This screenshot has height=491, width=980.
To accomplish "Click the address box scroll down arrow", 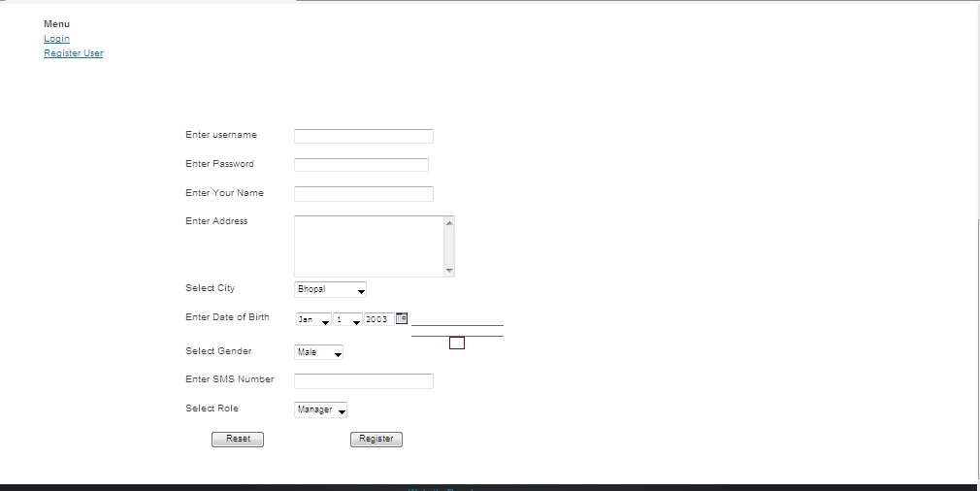I will pyautogui.click(x=449, y=270).
